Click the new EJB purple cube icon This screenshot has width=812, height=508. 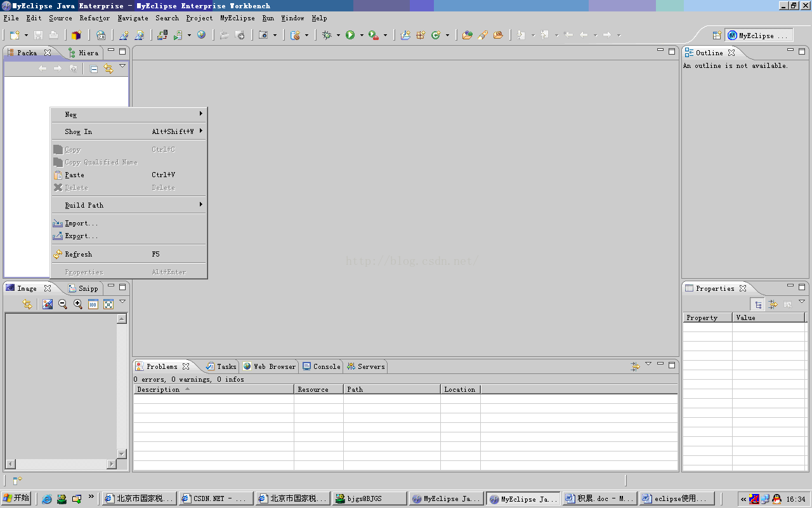coord(77,36)
